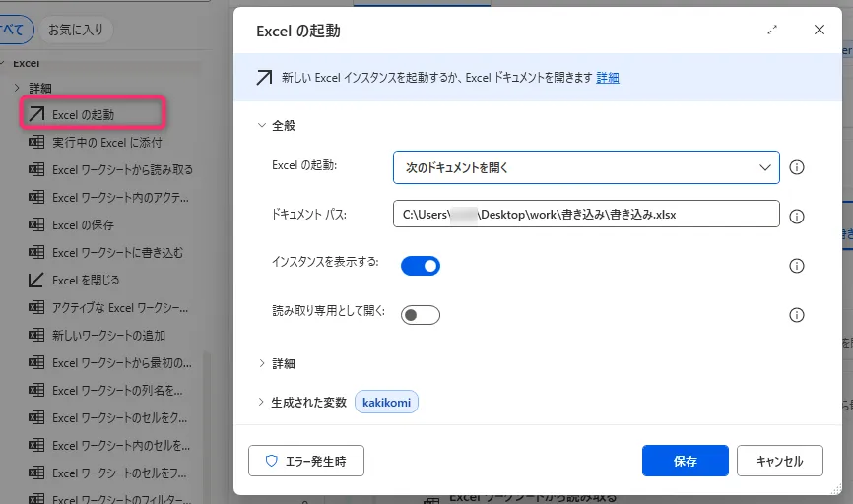Image resolution: width=853 pixels, height=504 pixels.
Task: Click the ドキュメント パス input field
Action: (586, 215)
